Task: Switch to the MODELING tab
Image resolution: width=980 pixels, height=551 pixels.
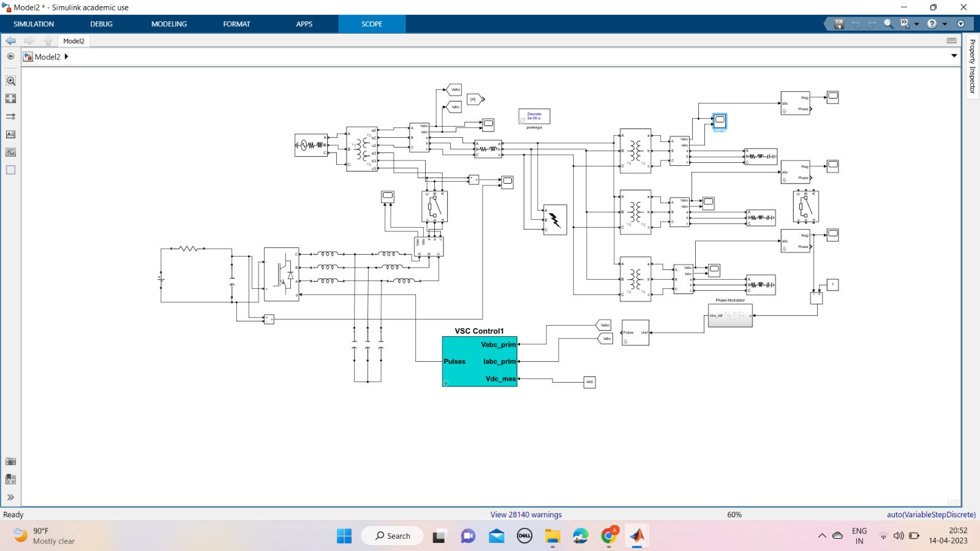Action: click(169, 24)
